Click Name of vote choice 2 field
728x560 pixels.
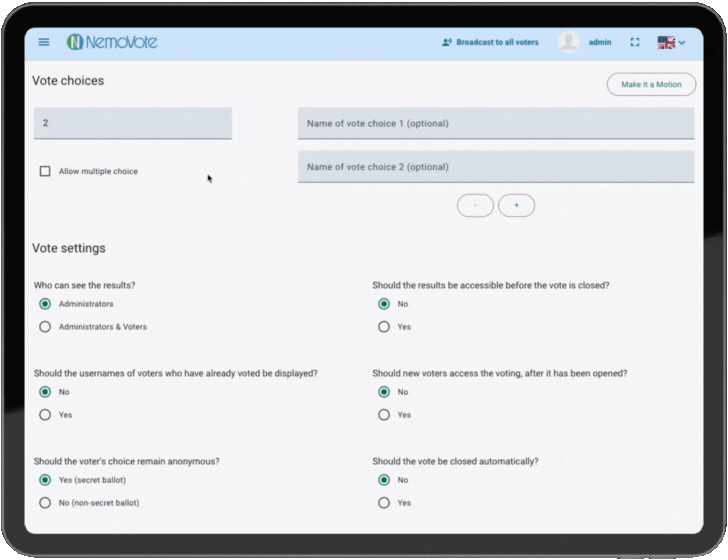(x=495, y=167)
